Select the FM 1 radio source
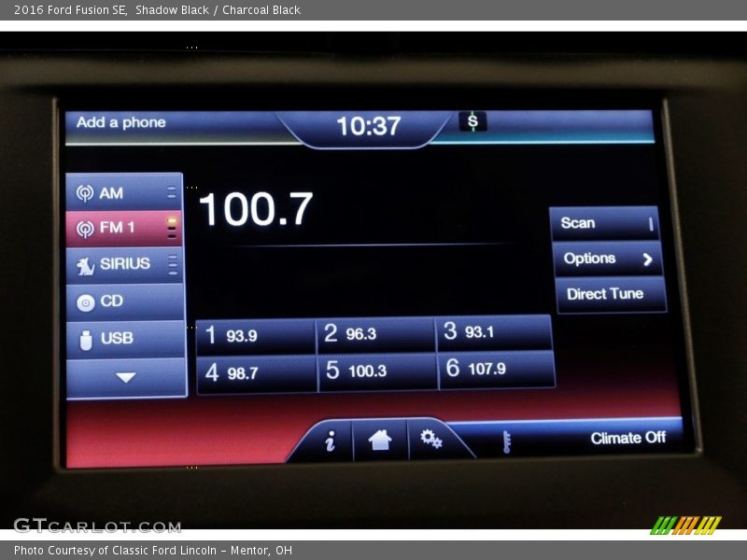 pyautogui.click(x=124, y=229)
